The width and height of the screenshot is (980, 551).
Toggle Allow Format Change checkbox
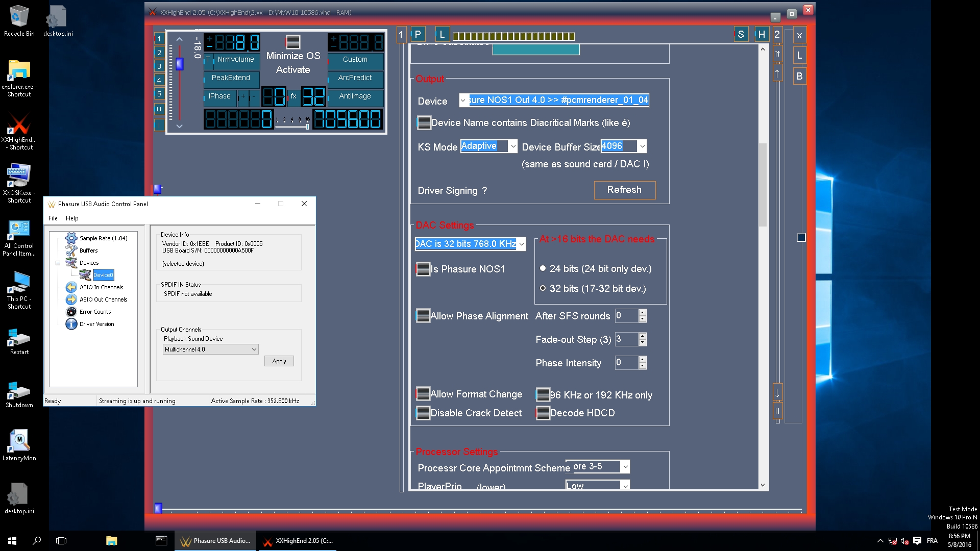click(423, 394)
